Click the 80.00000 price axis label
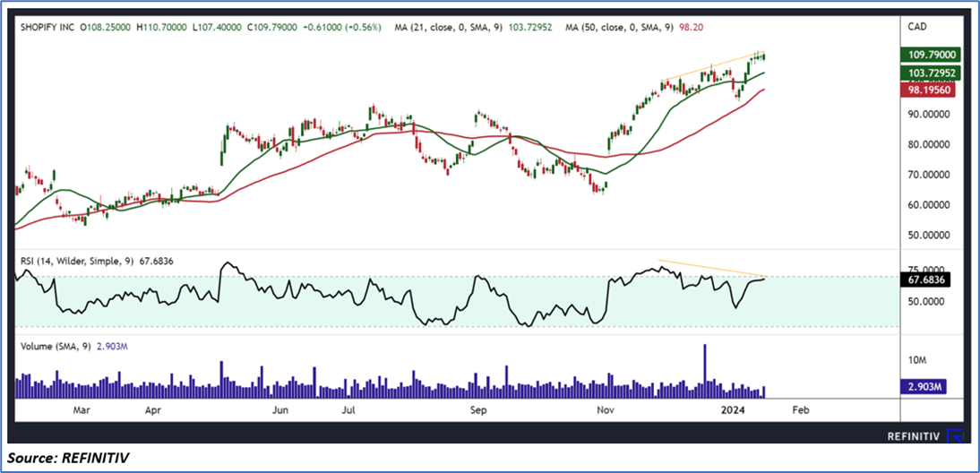 point(928,144)
